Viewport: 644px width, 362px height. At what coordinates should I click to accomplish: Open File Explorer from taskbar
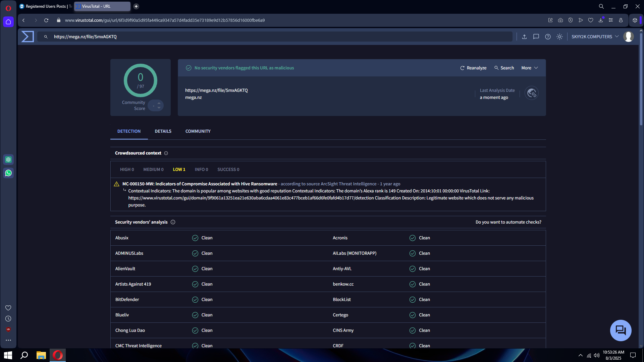coord(41,355)
